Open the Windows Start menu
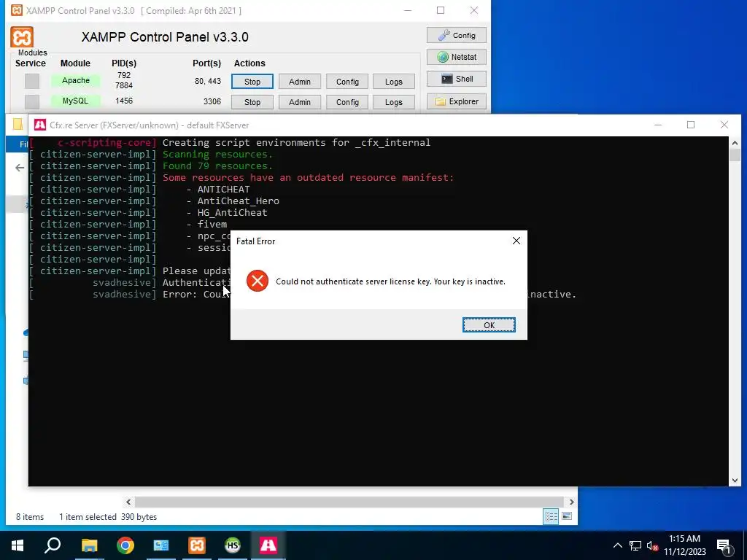The height and width of the screenshot is (560, 747). [x=18, y=545]
